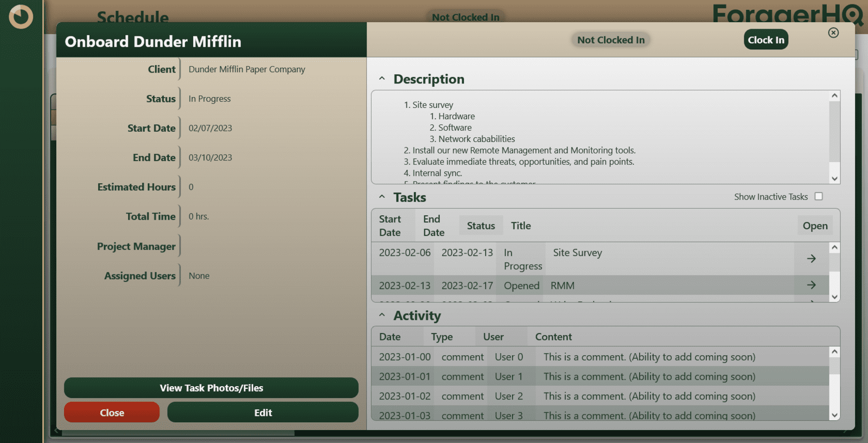Select the Site Survey task title

[577, 253]
